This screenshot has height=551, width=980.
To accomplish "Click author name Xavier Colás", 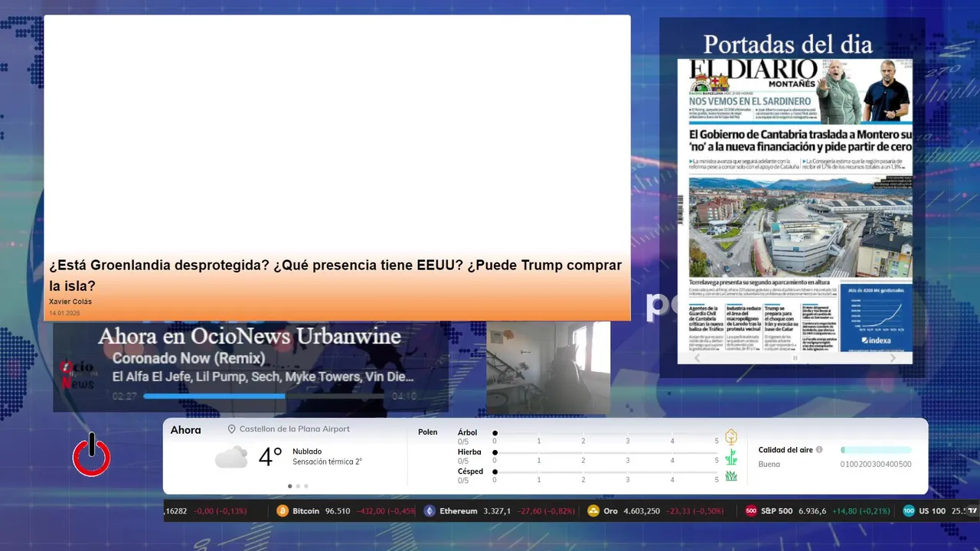I will (x=70, y=302).
